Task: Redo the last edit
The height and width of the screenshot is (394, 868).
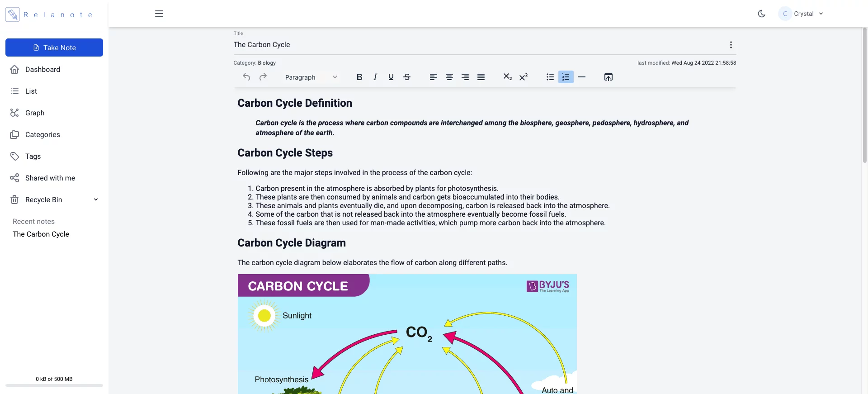Action: [x=263, y=77]
